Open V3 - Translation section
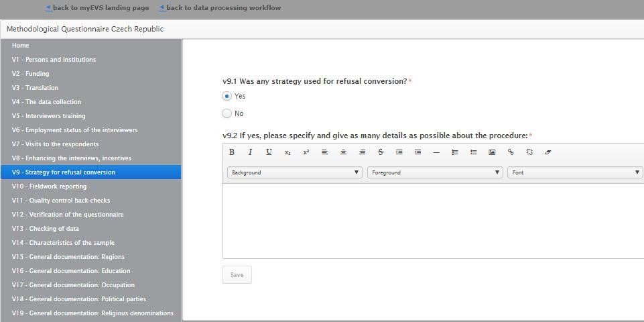This screenshot has height=322, width=644. pyautogui.click(x=90, y=88)
